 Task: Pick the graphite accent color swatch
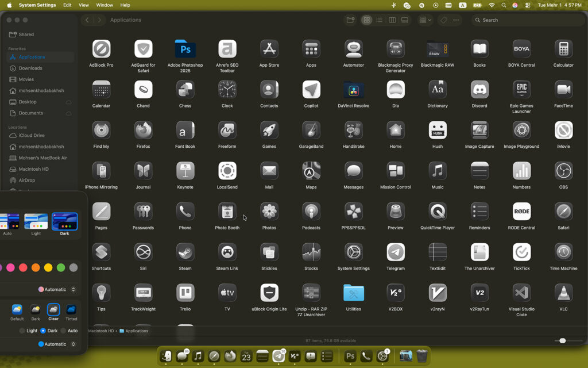tap(73, 268)
